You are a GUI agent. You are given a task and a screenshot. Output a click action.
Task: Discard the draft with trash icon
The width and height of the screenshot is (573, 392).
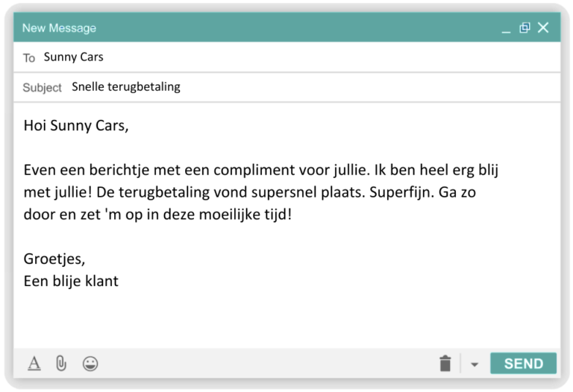point(445,364)
